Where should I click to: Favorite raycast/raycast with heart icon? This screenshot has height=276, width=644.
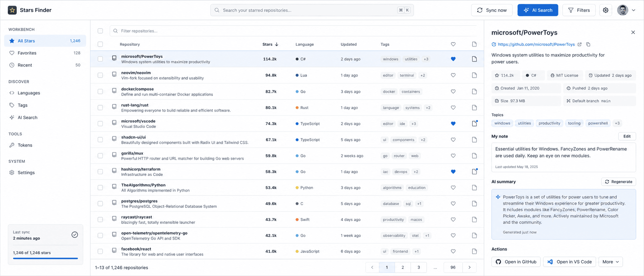click(453, 220)
